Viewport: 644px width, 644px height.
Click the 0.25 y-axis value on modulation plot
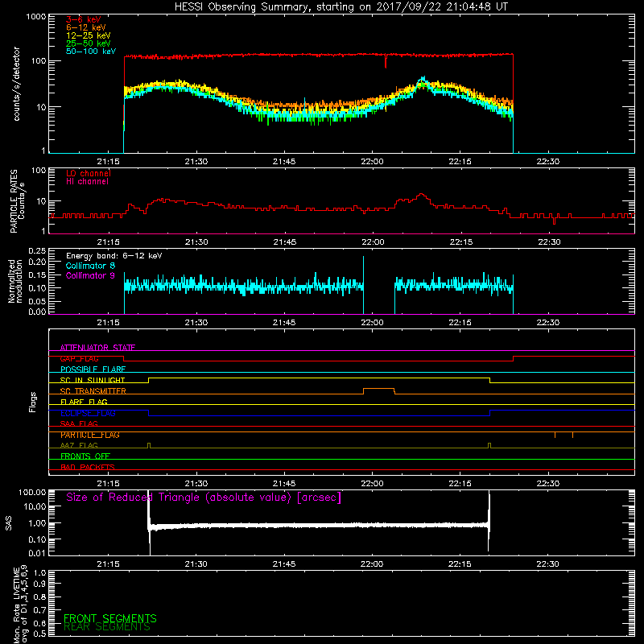37,250
